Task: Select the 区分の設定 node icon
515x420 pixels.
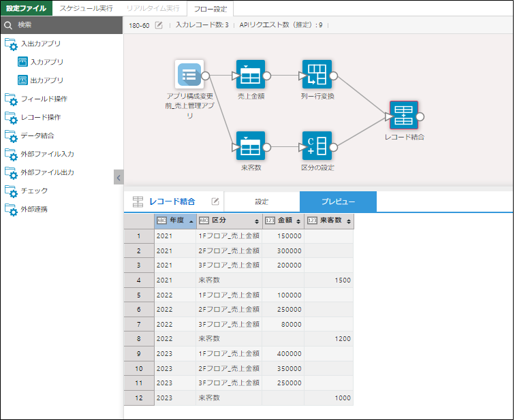Action: tap(317, 146)
